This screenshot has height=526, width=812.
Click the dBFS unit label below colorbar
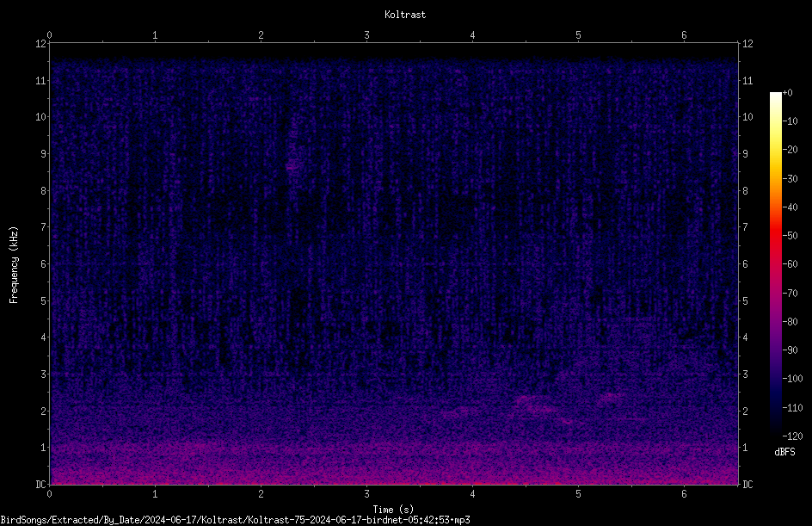pos(784,452)
